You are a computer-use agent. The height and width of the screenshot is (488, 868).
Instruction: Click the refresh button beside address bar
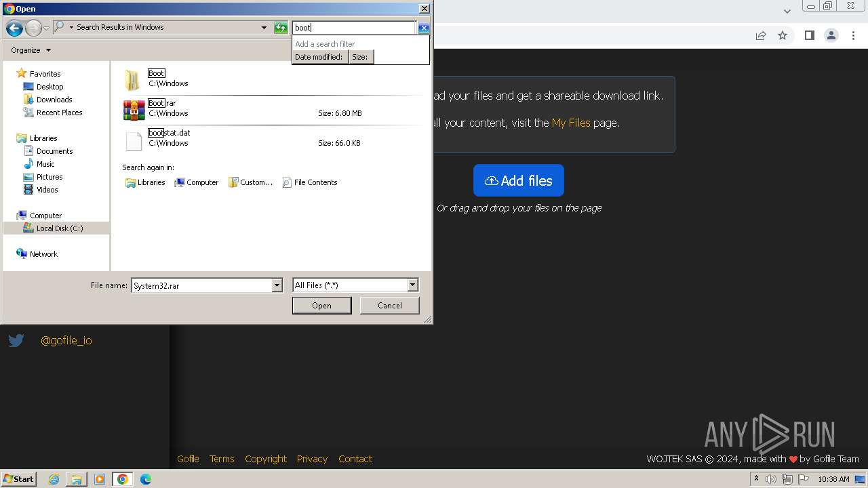[x=281, y=28]
